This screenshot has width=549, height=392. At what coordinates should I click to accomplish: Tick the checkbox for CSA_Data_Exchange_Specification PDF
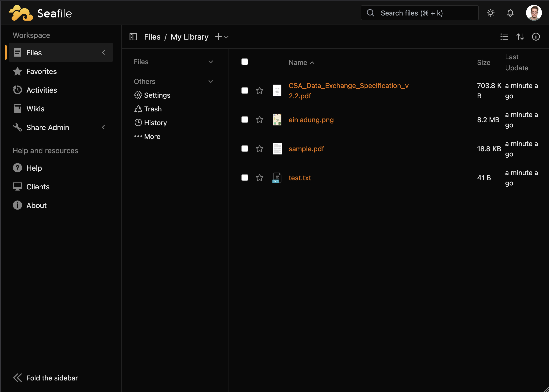(244, 90)
